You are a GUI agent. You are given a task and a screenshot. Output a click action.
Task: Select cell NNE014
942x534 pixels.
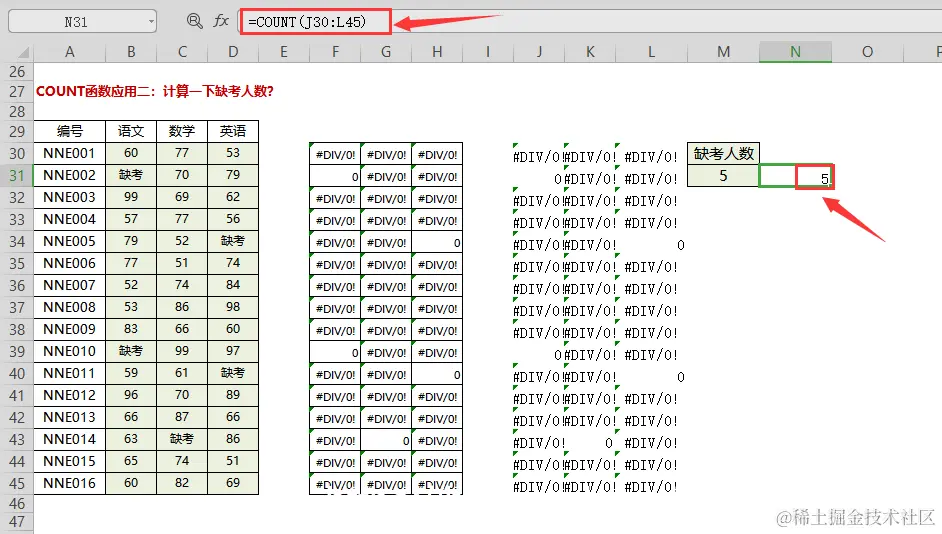click(x=70, y=440)
